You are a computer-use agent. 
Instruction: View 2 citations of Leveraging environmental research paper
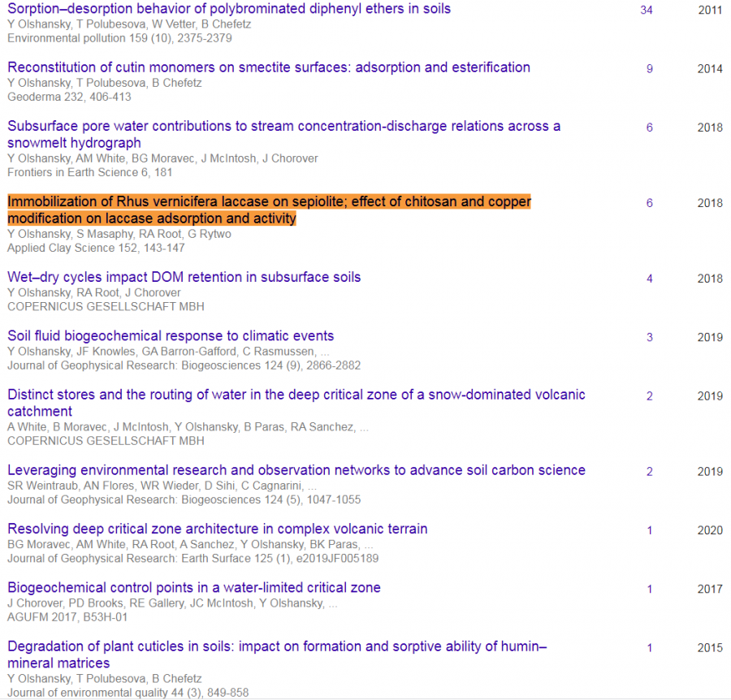(650, 472)
